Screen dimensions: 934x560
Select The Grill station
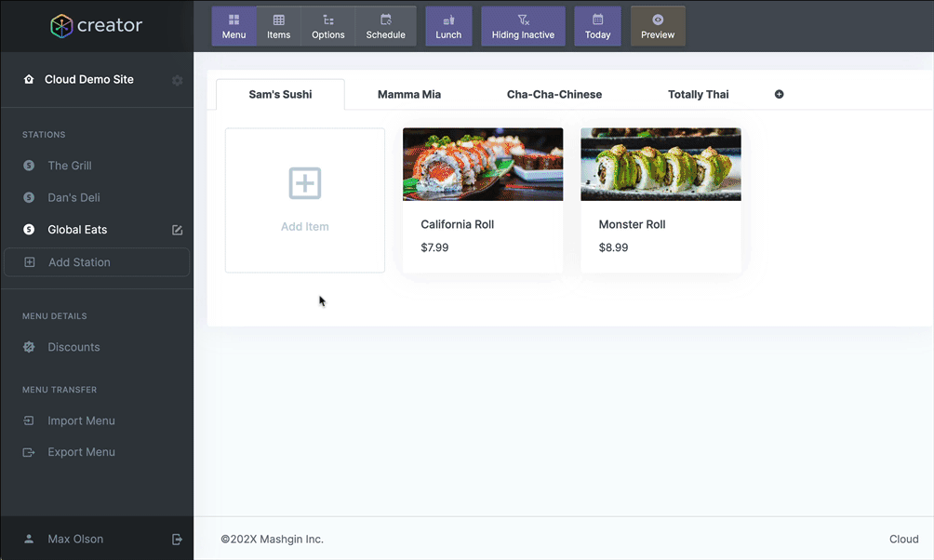(70, 166)
